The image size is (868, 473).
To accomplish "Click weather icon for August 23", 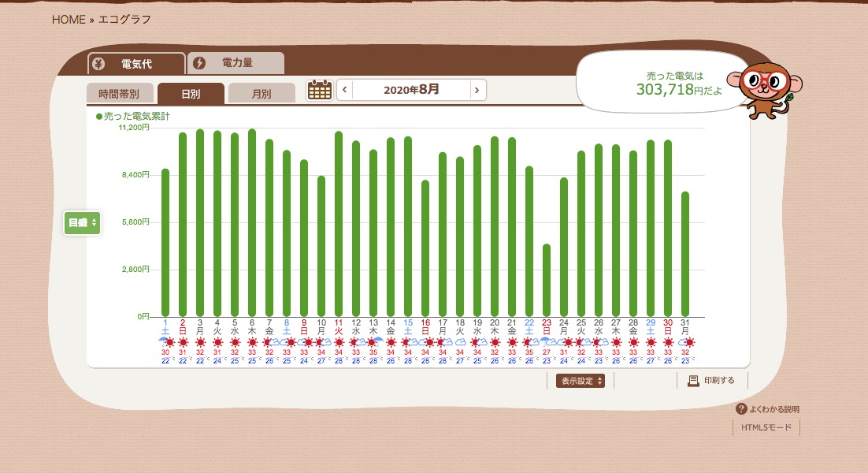I will 547,342.
